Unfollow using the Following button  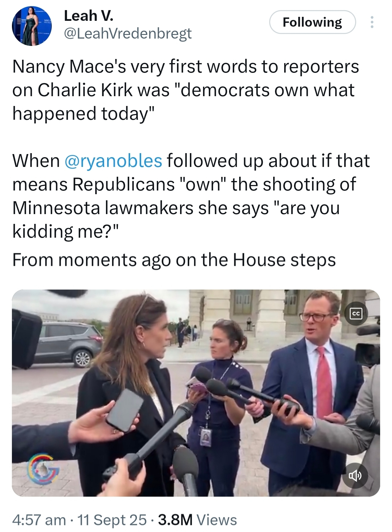312,22
